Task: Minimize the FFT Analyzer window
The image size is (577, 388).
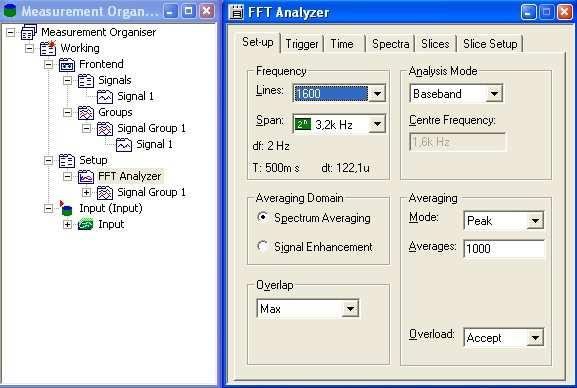Action: click(x=528, y=12)
